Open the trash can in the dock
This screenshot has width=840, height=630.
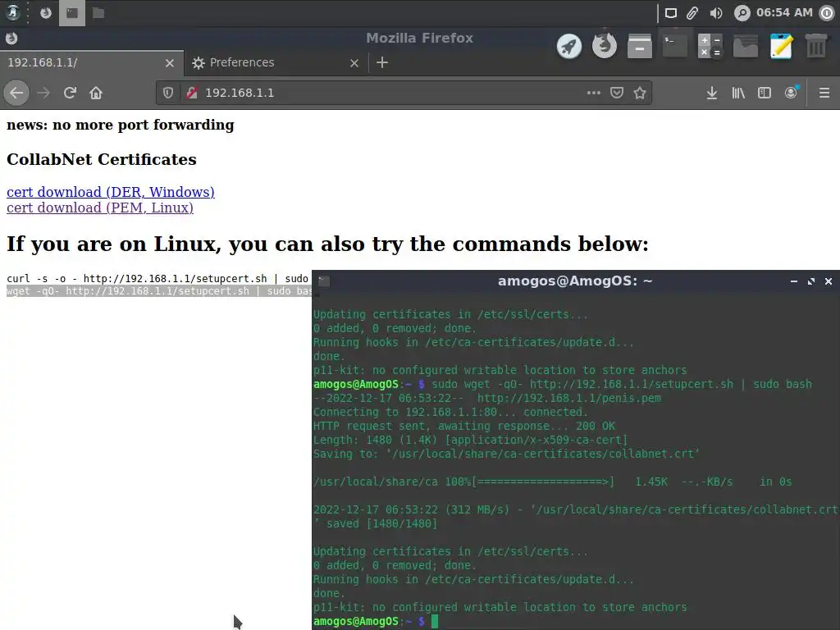816,46
